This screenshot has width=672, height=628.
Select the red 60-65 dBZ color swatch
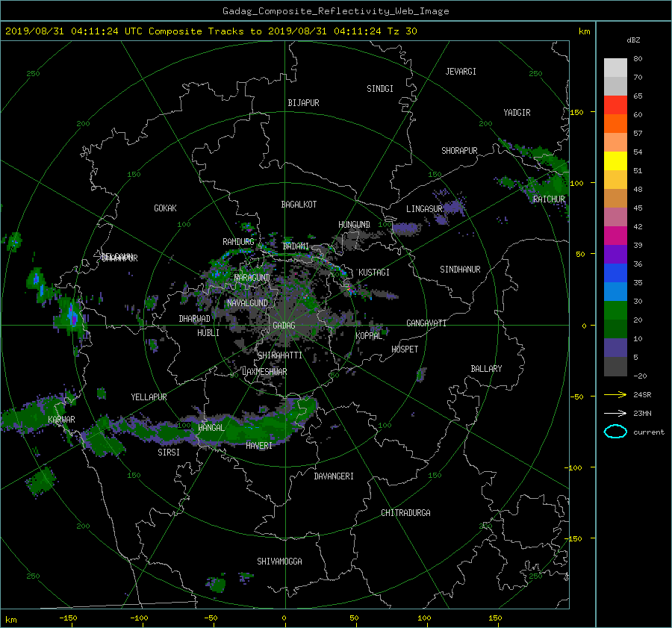615,105
